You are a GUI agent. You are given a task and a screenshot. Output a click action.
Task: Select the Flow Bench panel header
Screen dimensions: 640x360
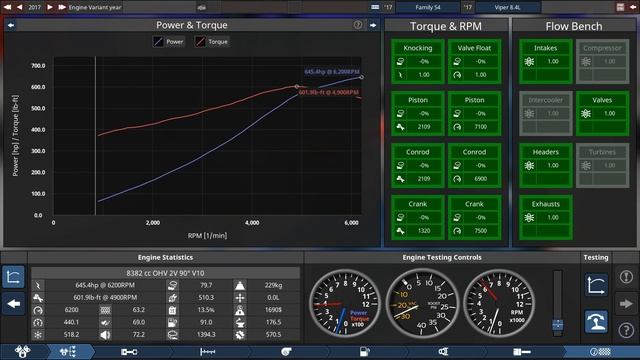click(x=573, y=26)
